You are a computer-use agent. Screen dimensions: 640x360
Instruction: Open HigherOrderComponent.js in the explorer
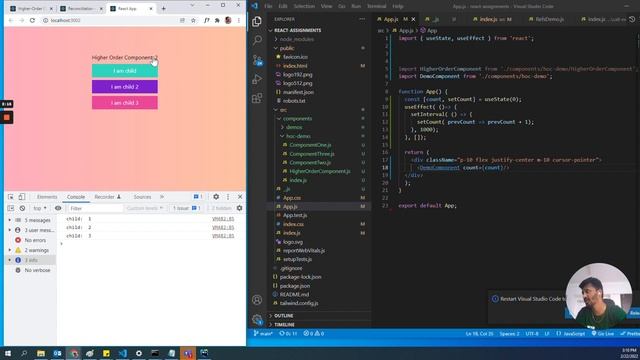(320, 171)
